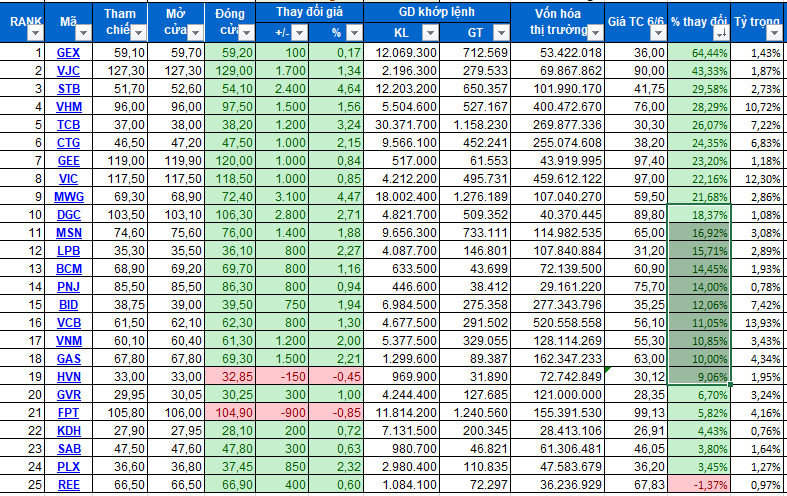
Task: Select HVN closing price 32,85
Action: (x=230, y=377)
